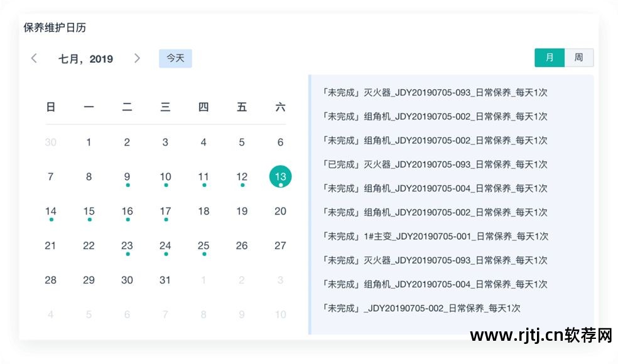Switch to 周 week view

578,58
